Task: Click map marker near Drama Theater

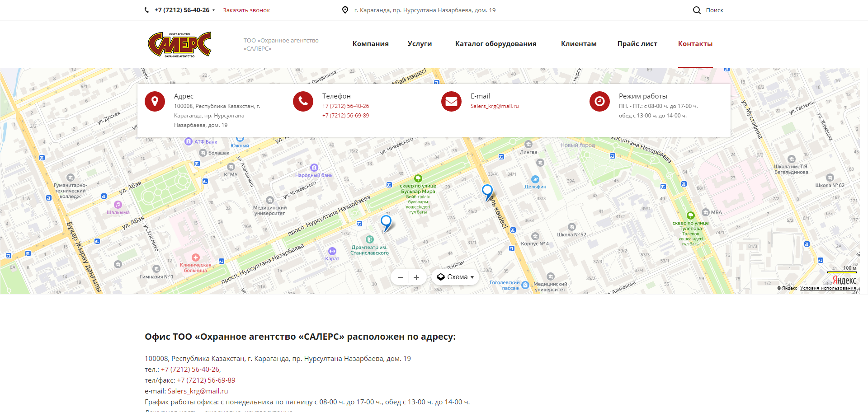Action: [386, 222]
